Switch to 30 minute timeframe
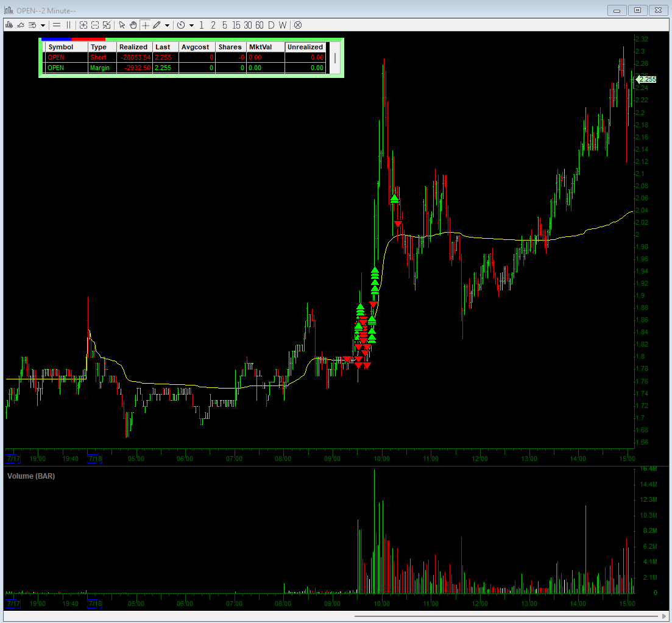This screenshot has width=672, height=623. tap(248, 26)
